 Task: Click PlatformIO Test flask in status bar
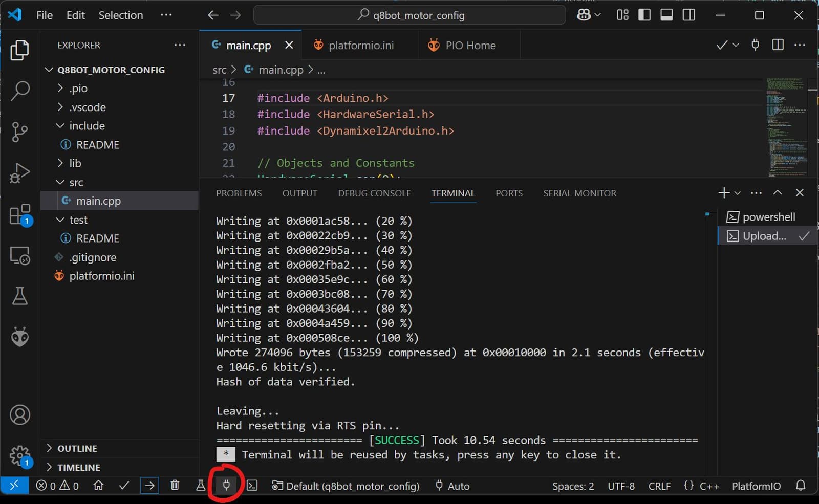pos(201,485)
